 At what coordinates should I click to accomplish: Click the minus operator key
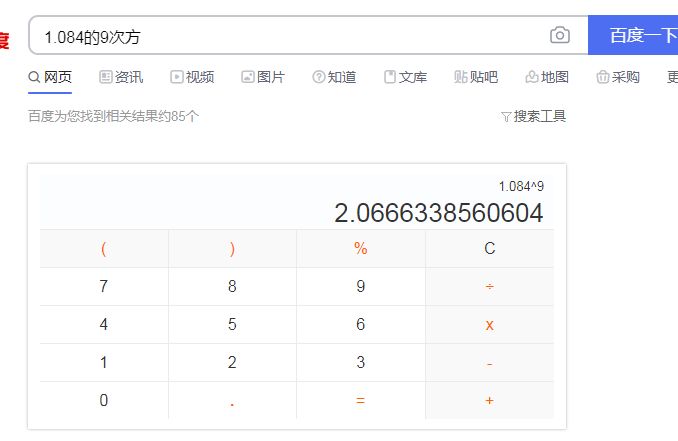(489, 362)
